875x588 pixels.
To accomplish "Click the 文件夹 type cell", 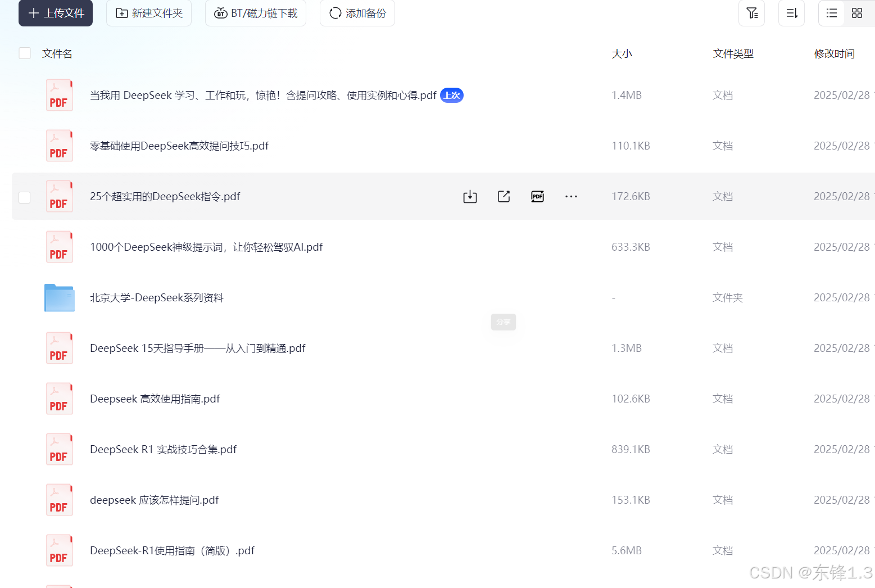I will point(728,297).
